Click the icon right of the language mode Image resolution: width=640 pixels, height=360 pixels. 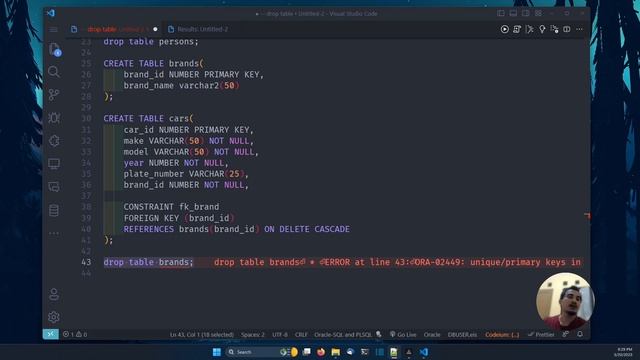click(379, 334)
